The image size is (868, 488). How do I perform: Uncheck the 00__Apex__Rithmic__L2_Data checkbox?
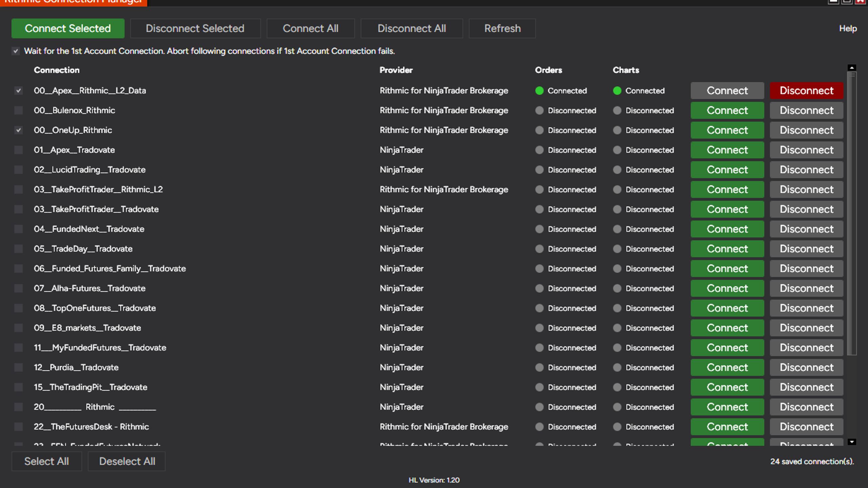[x=18, y=91]
